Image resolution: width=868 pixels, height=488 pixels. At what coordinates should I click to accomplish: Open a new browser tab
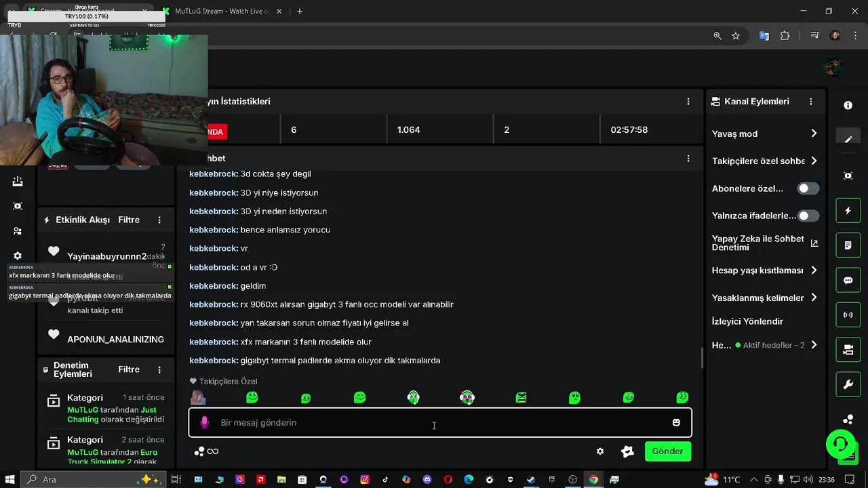pyautogui.click(x=300, y=11)
